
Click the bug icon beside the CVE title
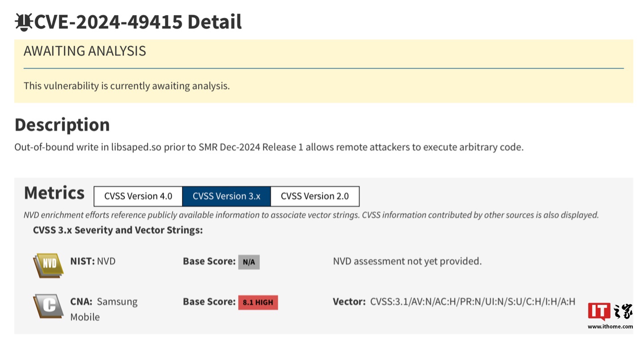point(23,22)
